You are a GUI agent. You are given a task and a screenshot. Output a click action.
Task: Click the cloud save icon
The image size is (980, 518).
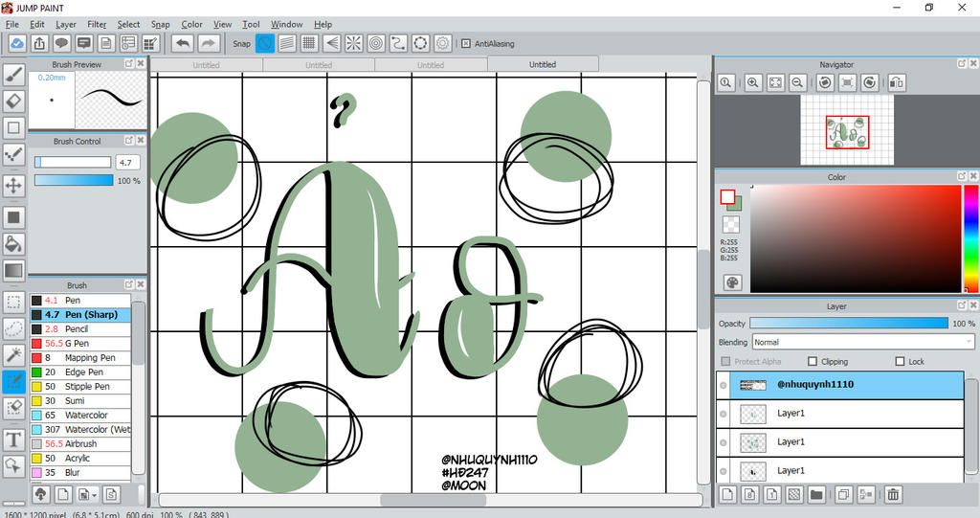[x=17, y=43]
